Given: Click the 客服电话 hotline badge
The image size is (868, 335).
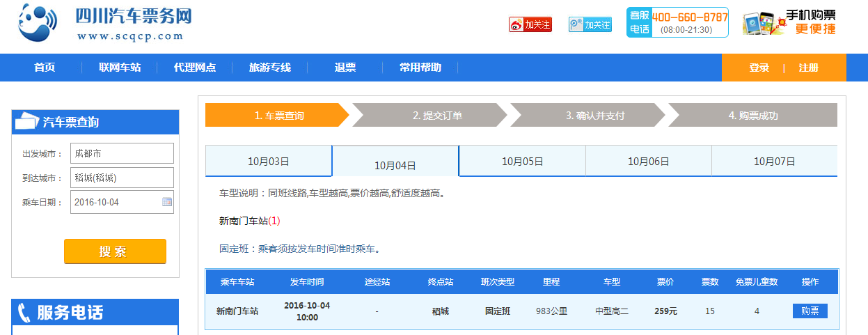Looking at the screenshot, I should pyautogui.click(x=677, y=22).
